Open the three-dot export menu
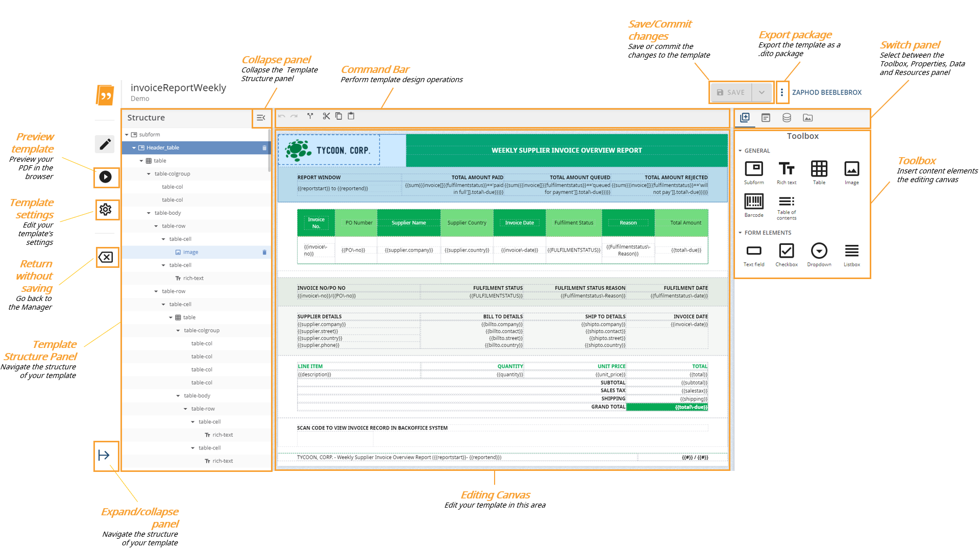980x551 pixels. coord(781,92)
